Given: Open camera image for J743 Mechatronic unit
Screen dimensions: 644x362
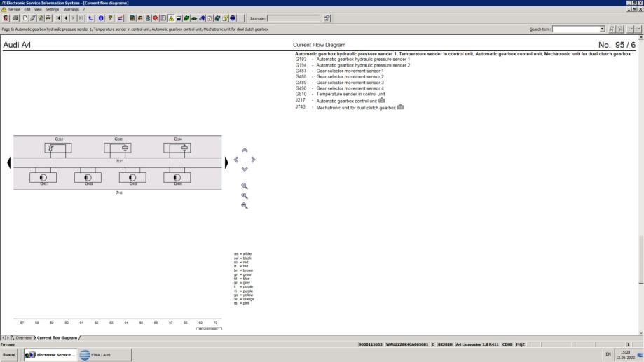Looking at the screenshot, I should point(400,106).
